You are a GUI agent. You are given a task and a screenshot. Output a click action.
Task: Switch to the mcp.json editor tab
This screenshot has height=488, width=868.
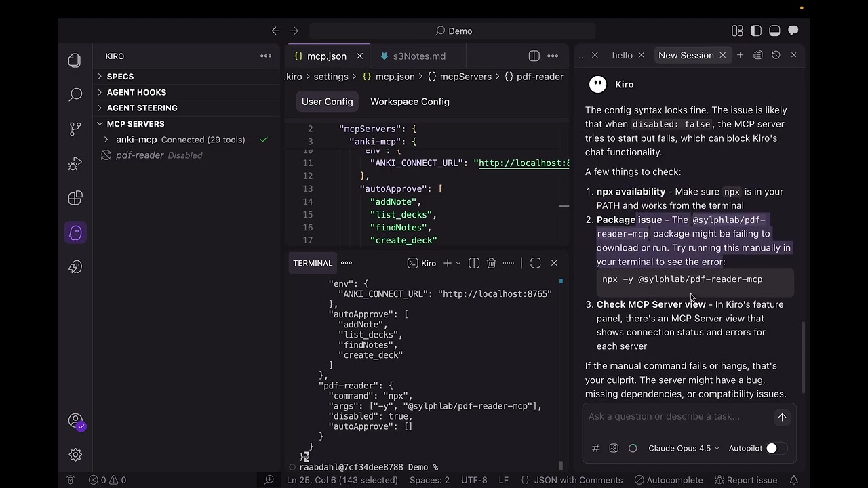tap(327, 56)
